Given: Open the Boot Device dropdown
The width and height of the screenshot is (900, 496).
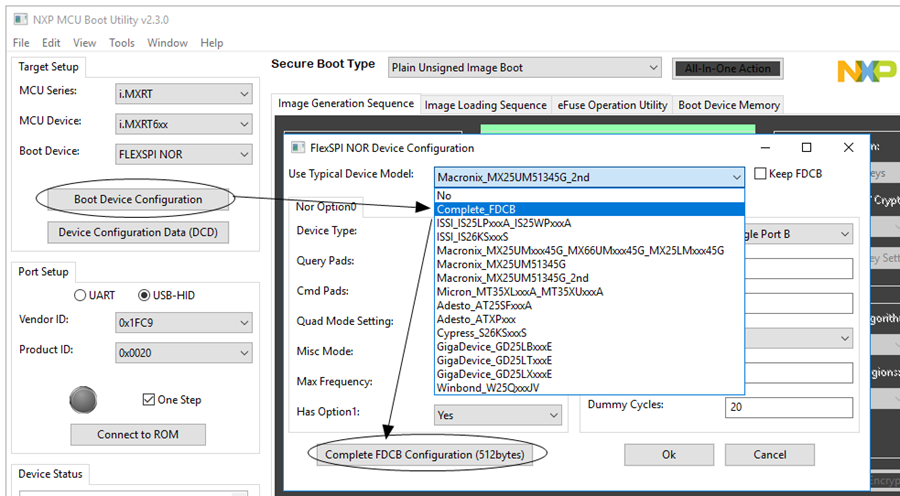Looking at the screenshot, I should click(x=184, y=154).
